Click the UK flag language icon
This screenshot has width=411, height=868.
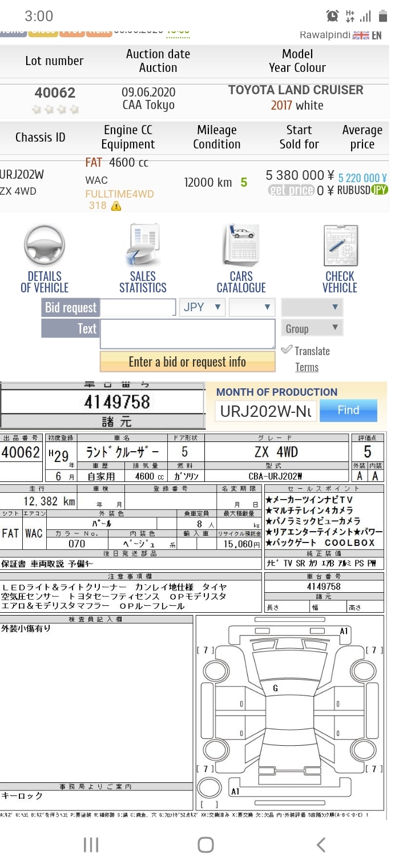pyautogui.click(x=361, y=35)
